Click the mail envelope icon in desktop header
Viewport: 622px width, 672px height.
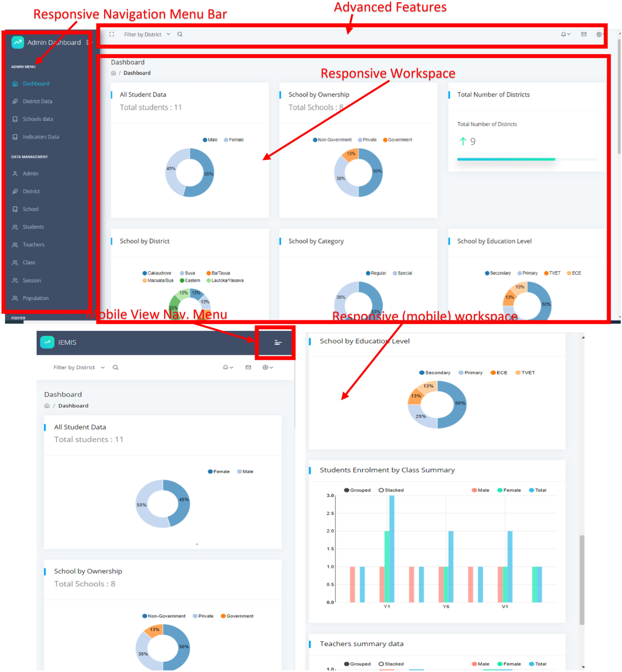pyautogui.click(x=584, y=34)
